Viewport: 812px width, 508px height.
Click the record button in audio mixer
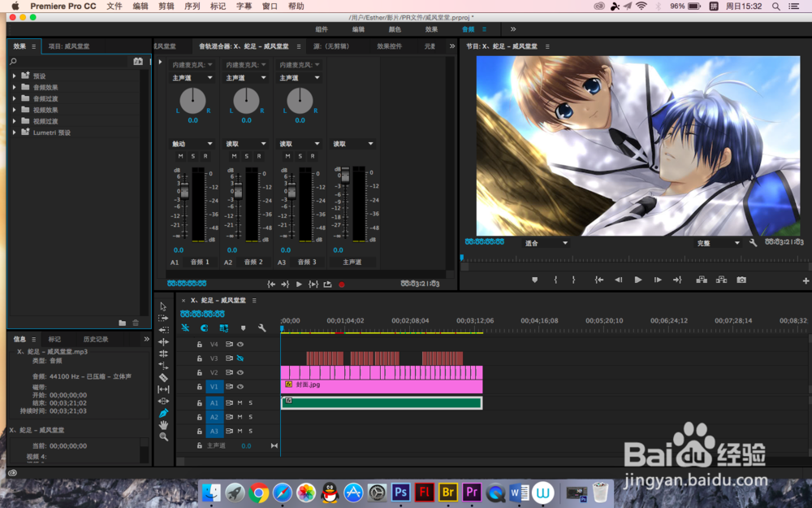pyautogui.click(x=342, y=284)
